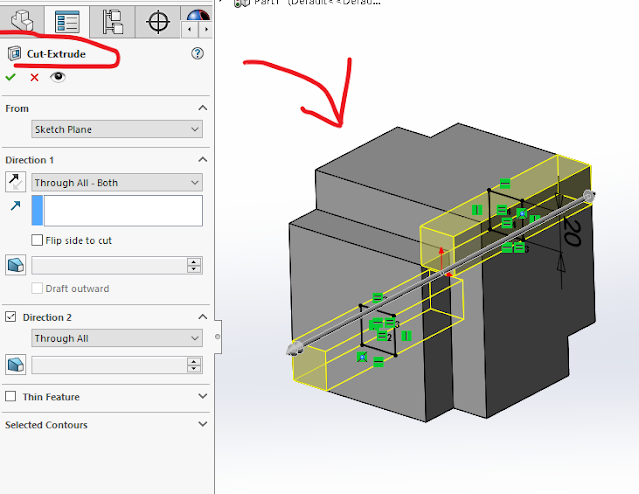Viewport: 639px width, 494px height.
Task: Toggle Direction 1 Draft On/Off icon
Action: pos(15,265)
